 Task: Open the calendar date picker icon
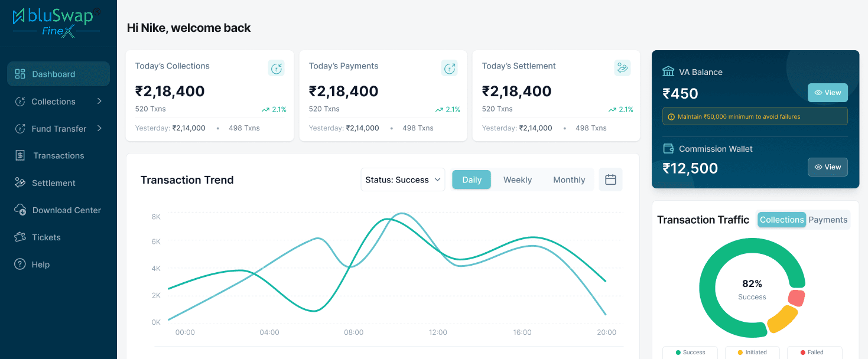pos(610,179)
